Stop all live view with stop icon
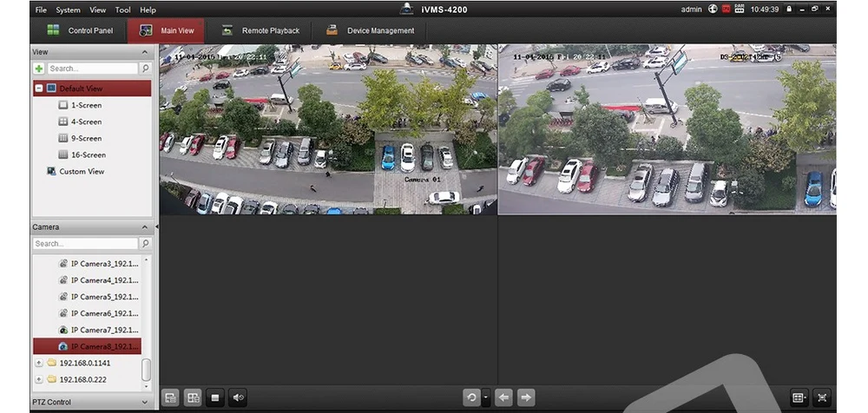The image size is (868, 413). [x=215, y=397]
